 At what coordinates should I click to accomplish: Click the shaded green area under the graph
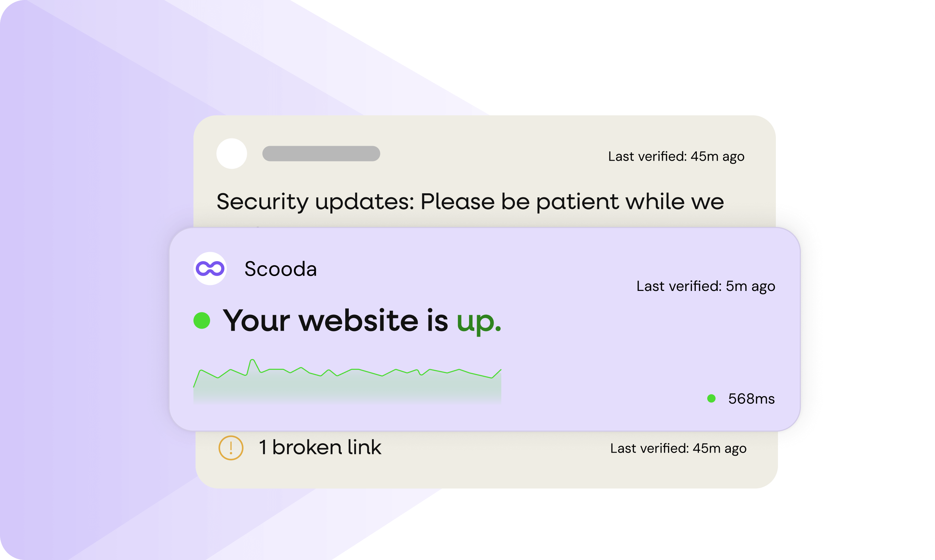tap(347, 389)
